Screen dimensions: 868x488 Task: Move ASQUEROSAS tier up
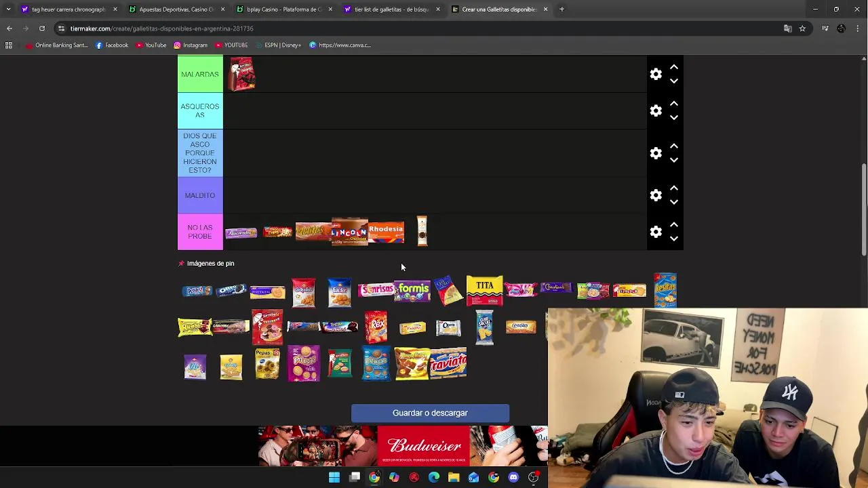tap(674, 104)
